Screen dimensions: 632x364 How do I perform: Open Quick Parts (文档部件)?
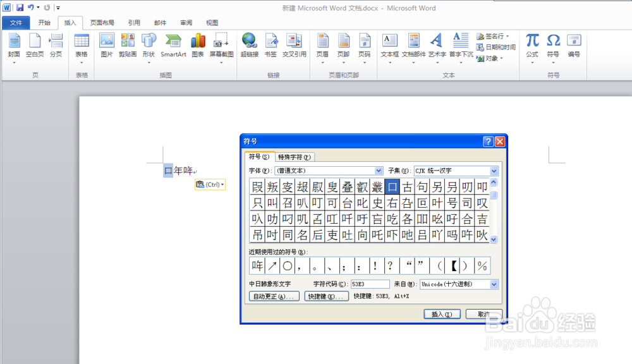click(413, 48)
